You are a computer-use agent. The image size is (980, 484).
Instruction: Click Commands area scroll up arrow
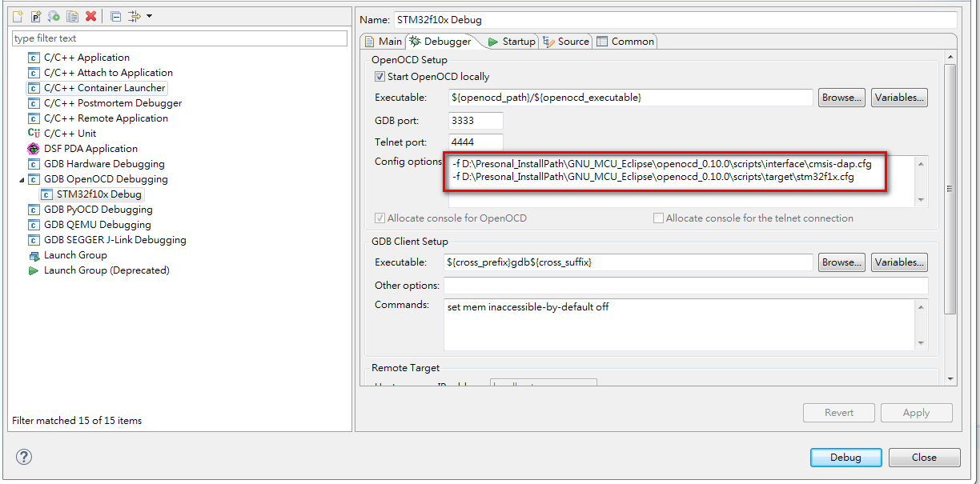(921, 306)
